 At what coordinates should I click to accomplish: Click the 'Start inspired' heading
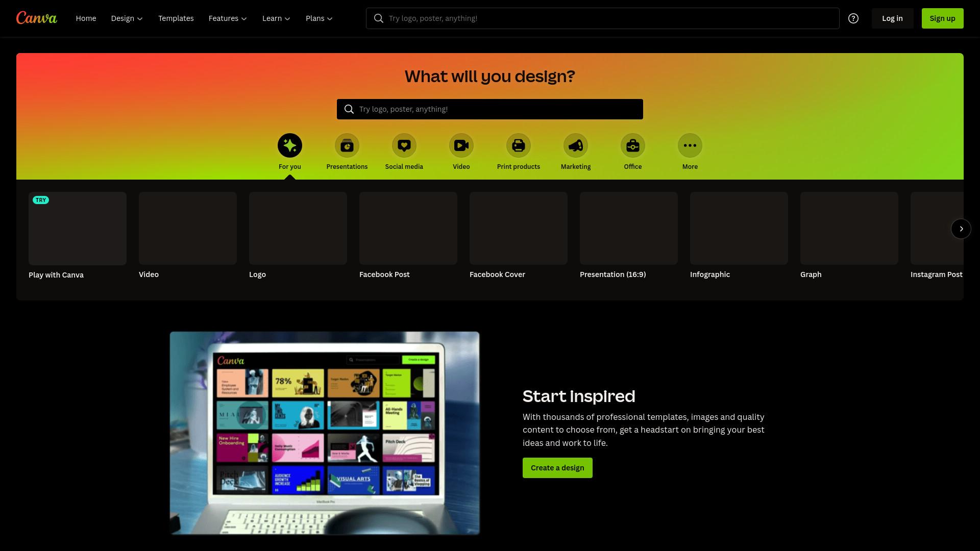tap(579, 396)
